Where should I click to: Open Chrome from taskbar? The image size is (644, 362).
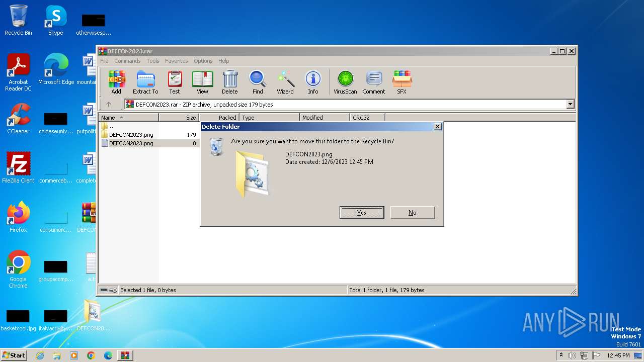(91, 355)
